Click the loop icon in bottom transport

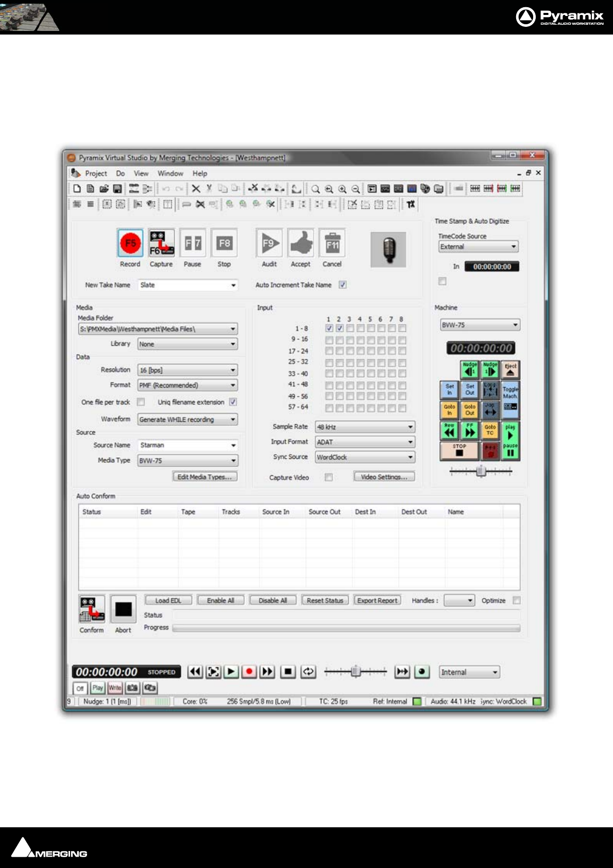coord(308,672)
